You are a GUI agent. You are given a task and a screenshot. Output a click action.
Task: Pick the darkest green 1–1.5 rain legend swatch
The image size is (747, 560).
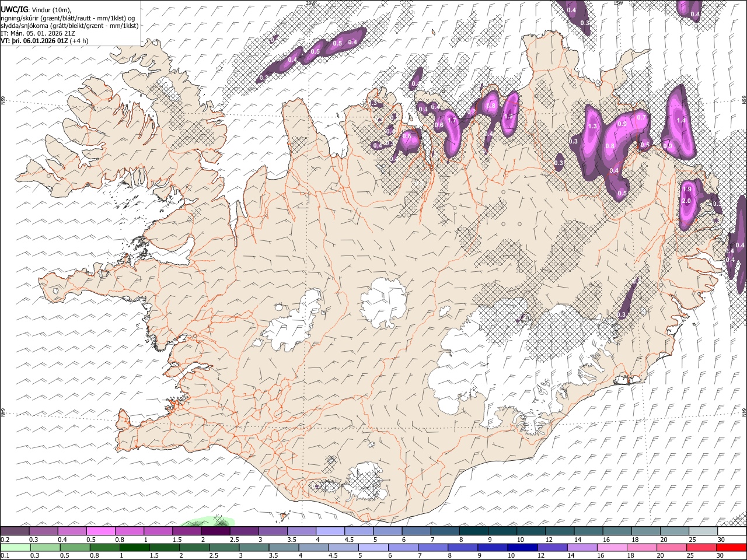[135, 548]
